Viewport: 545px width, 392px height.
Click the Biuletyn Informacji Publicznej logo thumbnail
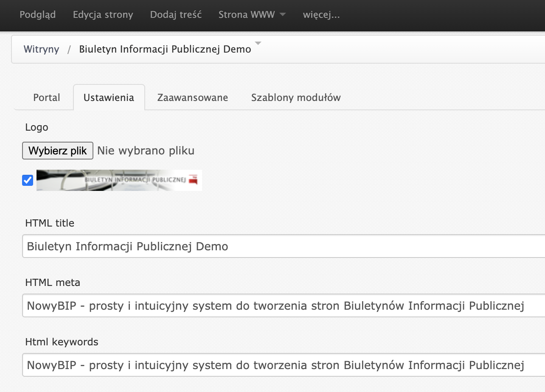[x=120, y=180]
